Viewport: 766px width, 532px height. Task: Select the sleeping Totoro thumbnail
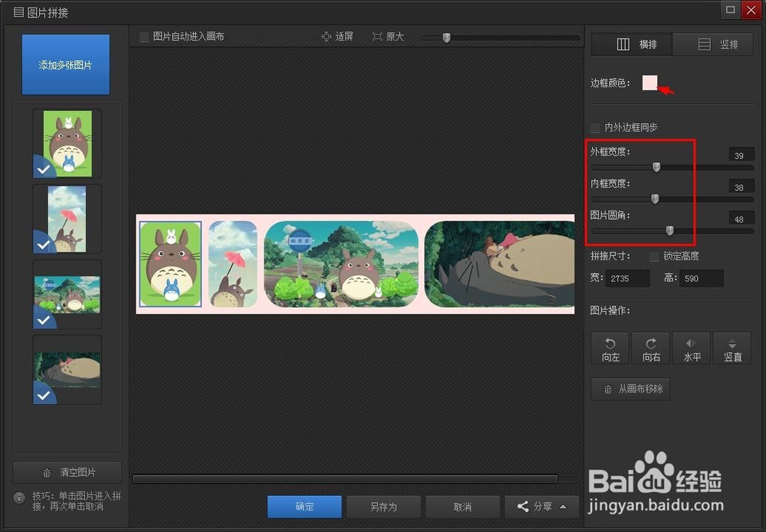tap(67, 370)
